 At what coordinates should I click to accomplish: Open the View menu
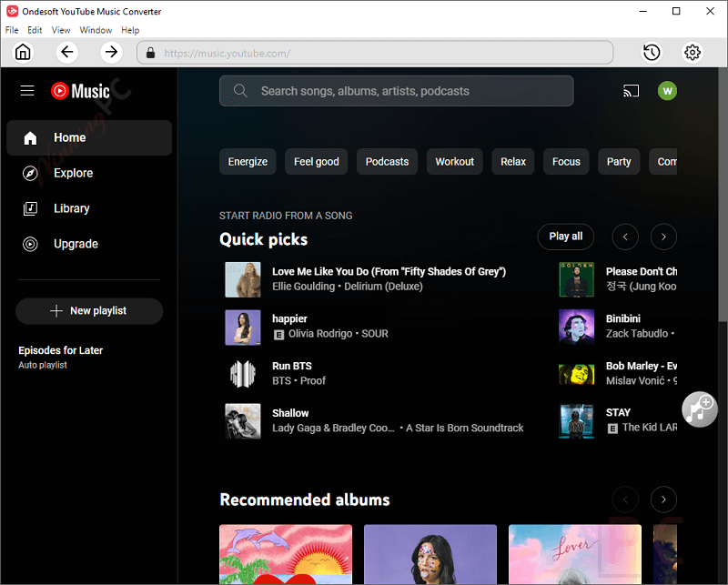(x=61, y=30)
